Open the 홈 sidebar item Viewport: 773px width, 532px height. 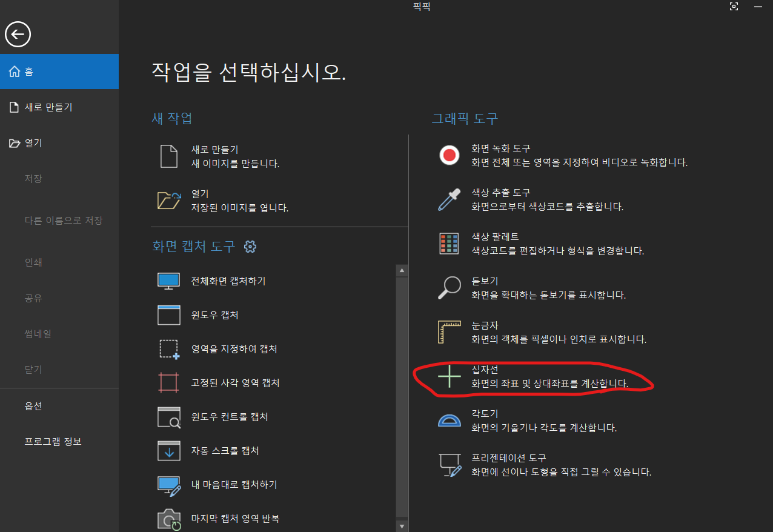click(59, 71)
